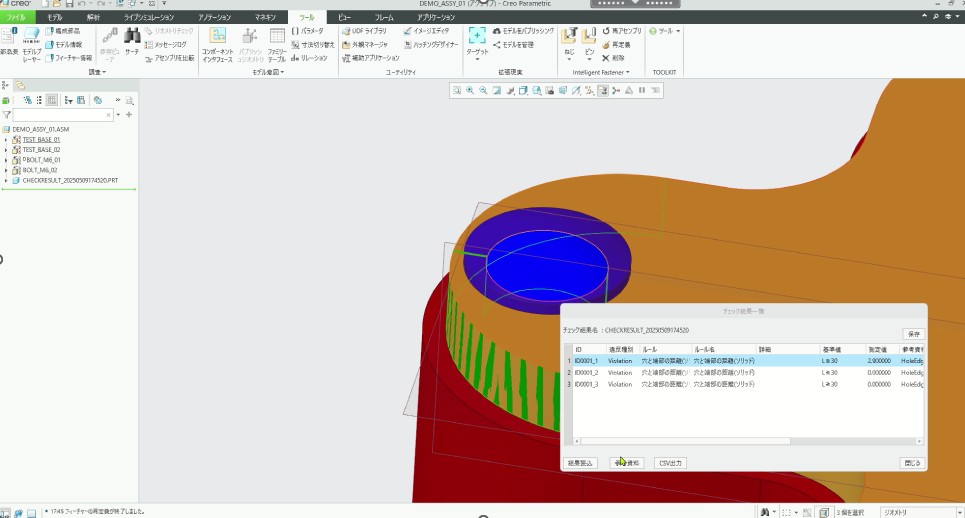This screenshot has height=518, width=965.
Task: Zoom in using the graphics toolbar magnifier
Action: 469,90
